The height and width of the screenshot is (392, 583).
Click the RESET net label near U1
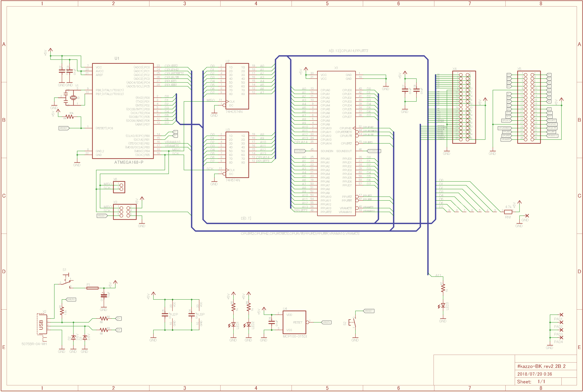click(x=63, y=128)
